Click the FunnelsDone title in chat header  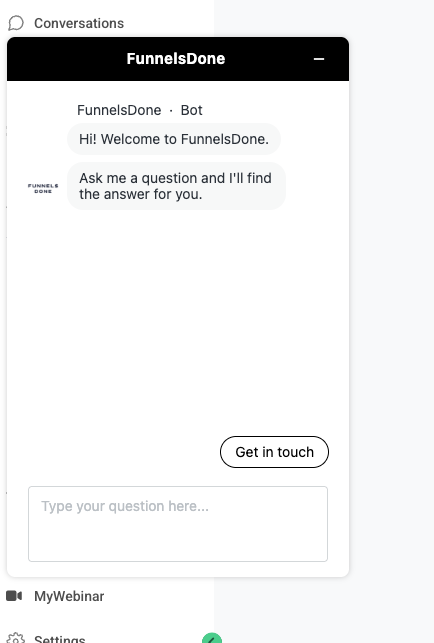[x=176, y=59]
